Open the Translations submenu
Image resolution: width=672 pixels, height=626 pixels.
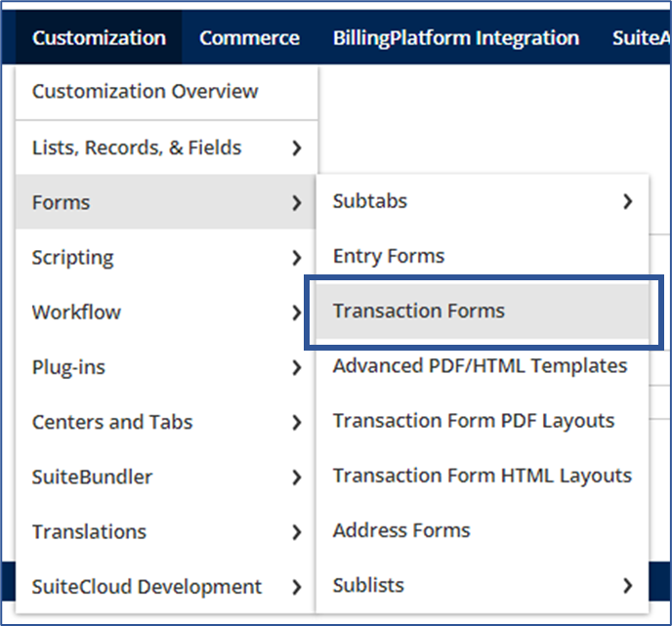pyautogui.click(x=166, y=531)
